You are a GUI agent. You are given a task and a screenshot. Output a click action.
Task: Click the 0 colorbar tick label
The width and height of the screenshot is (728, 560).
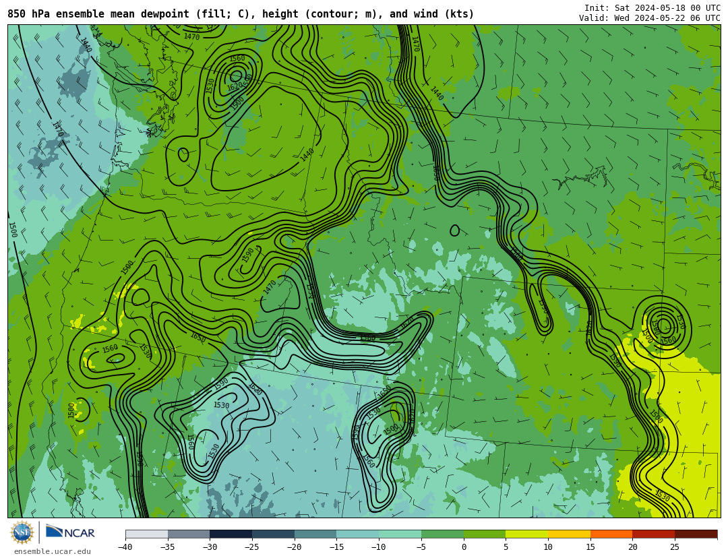[464, 547]
